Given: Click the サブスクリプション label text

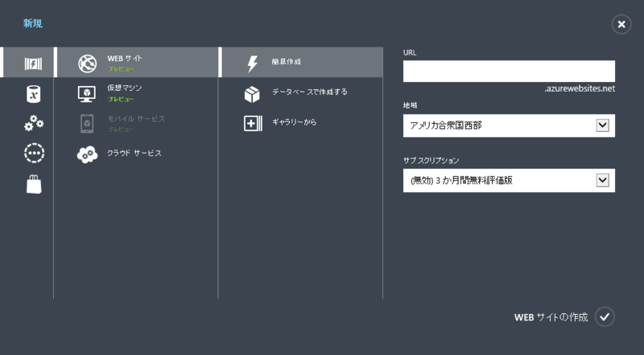Looking at the screenshot, I should pos(431,160).
